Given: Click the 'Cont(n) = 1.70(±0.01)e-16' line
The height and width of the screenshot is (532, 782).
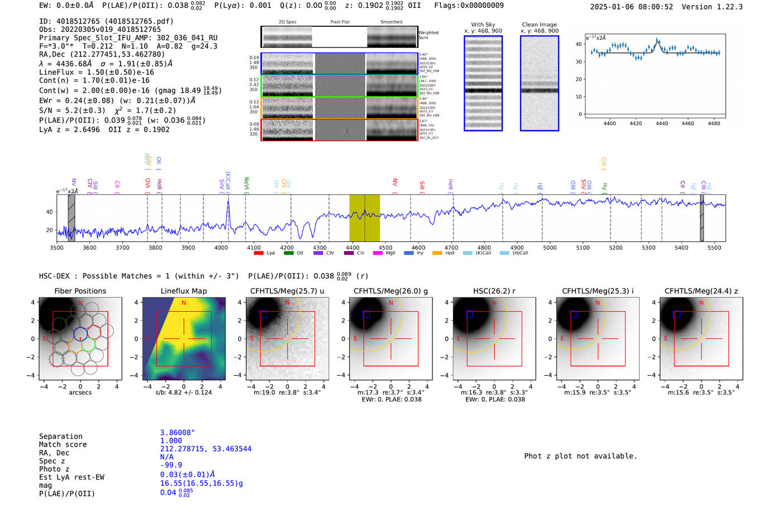Looking at the screenshot, I should point(94,80).
